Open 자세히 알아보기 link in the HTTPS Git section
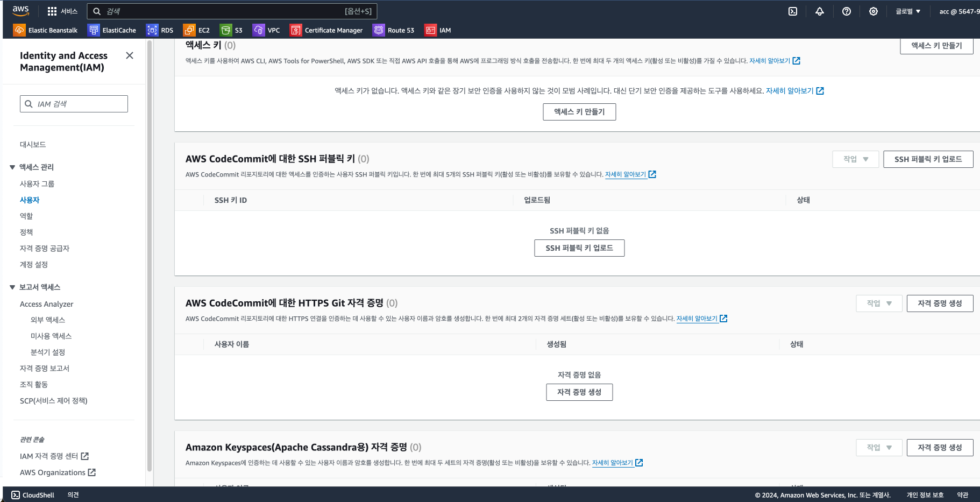The height and width of the screenshot is (502, 980). [701, 319]
